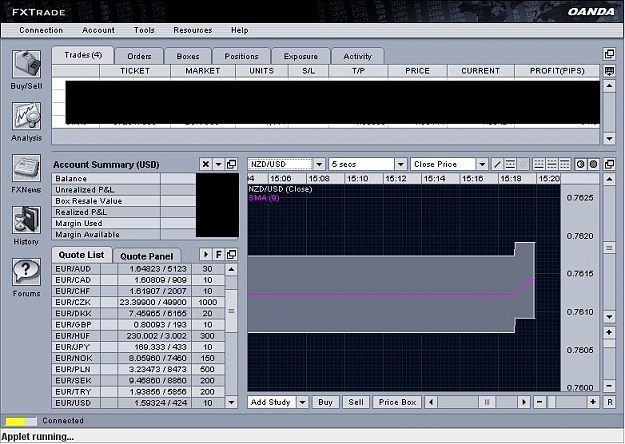Image resolution: width=625 pixels, height=444 pixels.
Task: Click the third grid layout icon
Action: (x=564, y=164)
